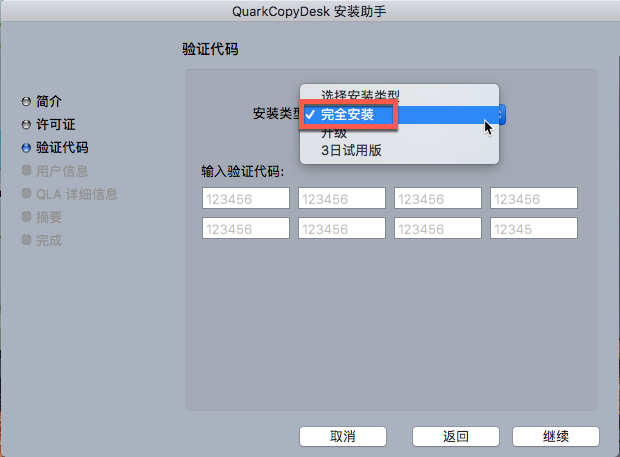Focus first verification code field in top row

[246, 198]
